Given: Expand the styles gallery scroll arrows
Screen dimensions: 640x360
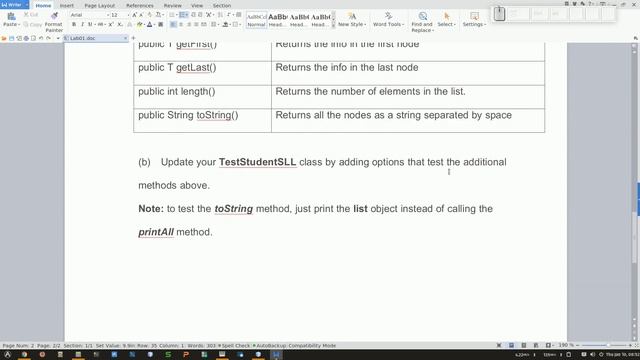Looking at the screenshot, I should [333, 20].
